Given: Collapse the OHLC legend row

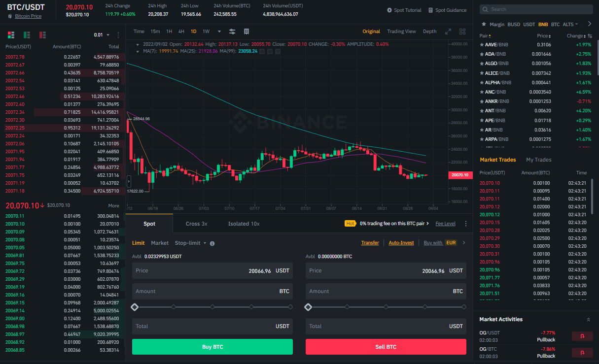Looking at the screenshot, I should click(138, 44).
